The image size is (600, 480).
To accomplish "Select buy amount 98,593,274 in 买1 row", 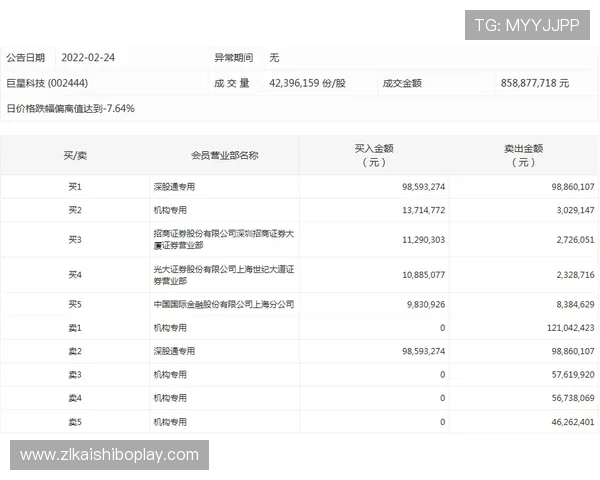I will 423,187.
